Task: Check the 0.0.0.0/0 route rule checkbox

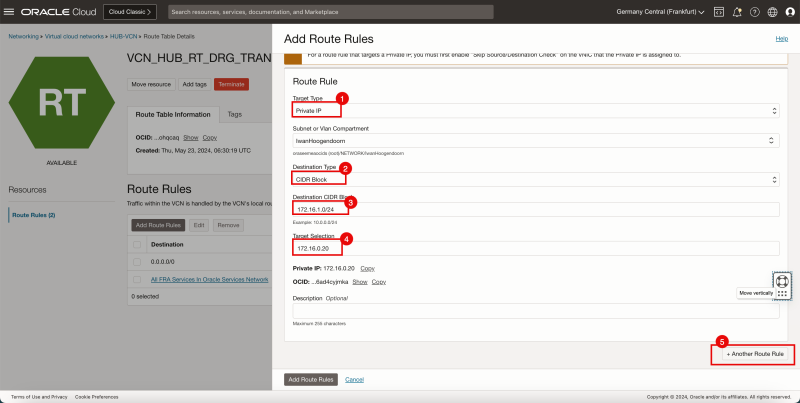Action: 137,262
